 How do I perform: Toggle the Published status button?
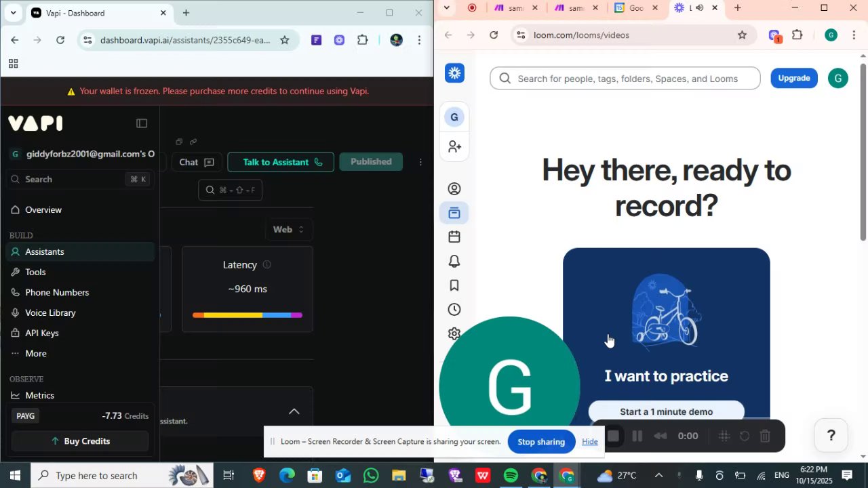[371, 161]
